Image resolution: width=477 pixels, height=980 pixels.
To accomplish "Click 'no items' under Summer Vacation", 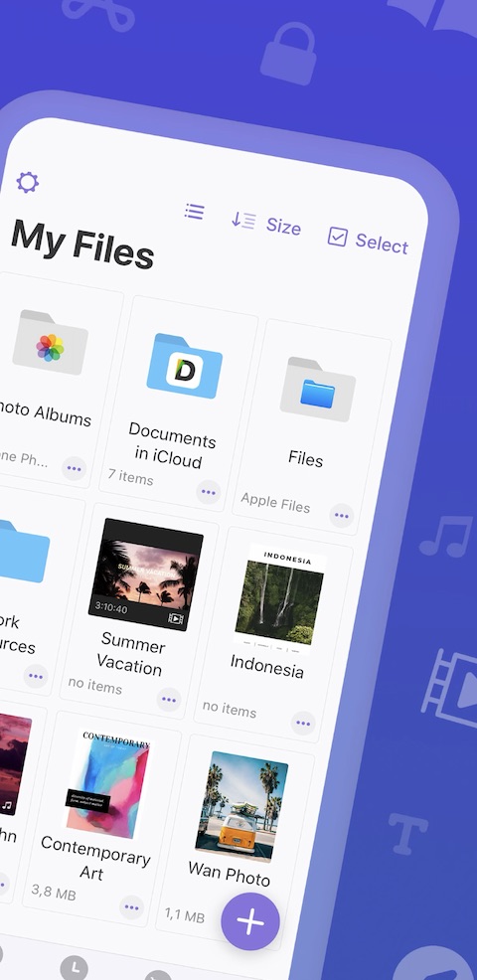I will click(95, 685).
